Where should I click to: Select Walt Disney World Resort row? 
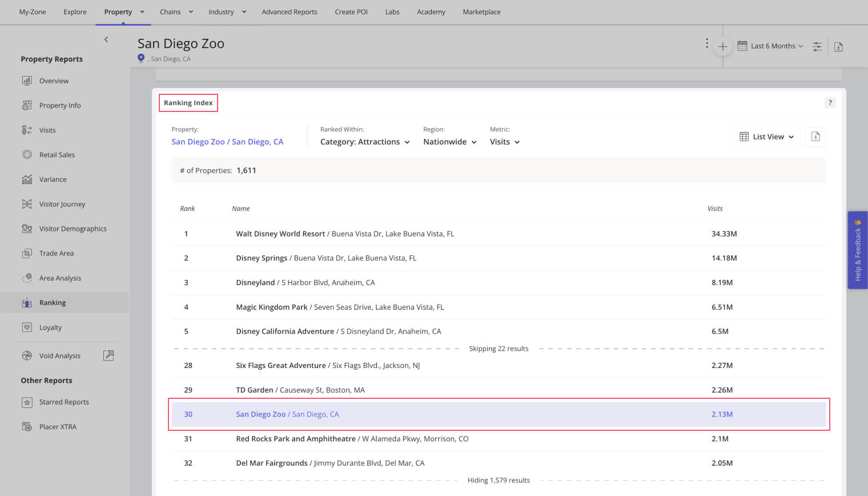pos(499,234)
